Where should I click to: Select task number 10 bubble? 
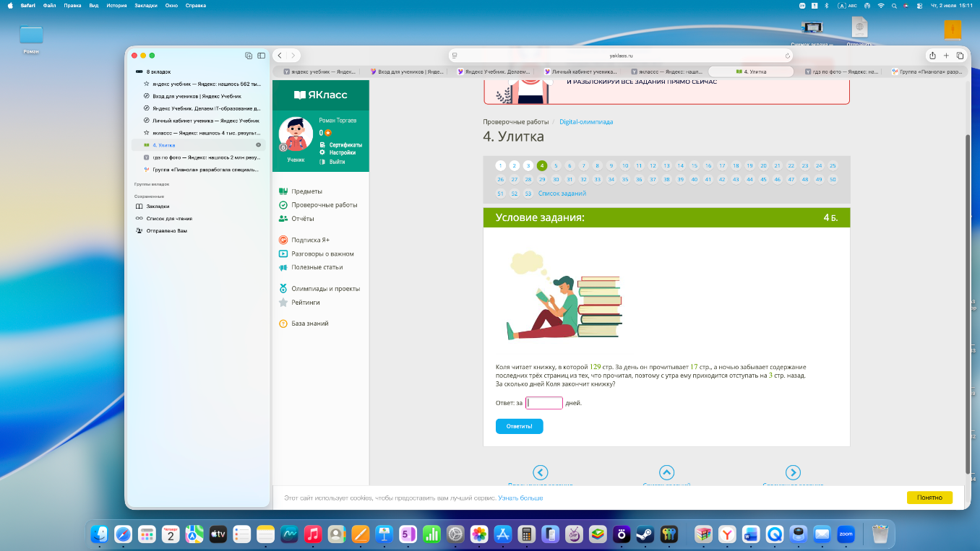coord(625,165)
